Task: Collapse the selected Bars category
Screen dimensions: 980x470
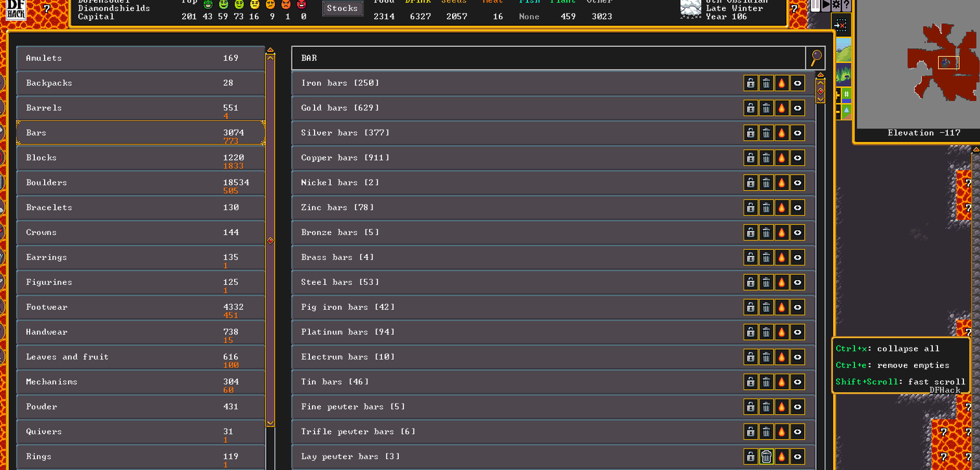Action: coord(141,133)
